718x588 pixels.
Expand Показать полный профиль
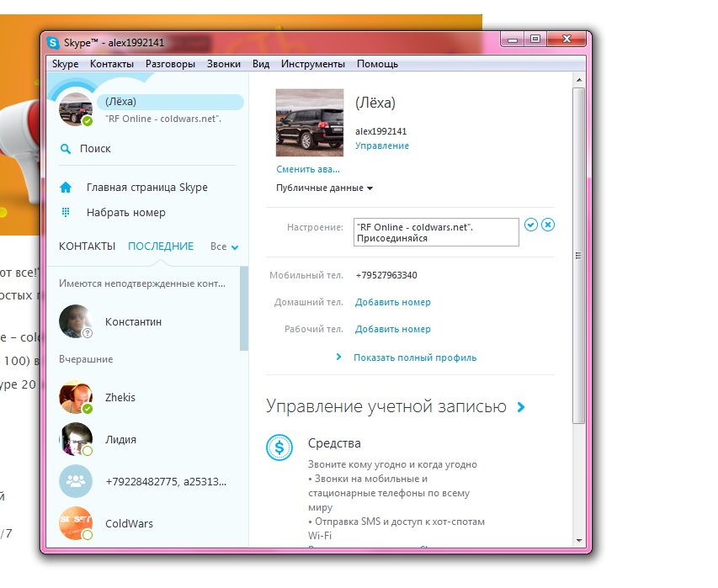tap(415, 358)
